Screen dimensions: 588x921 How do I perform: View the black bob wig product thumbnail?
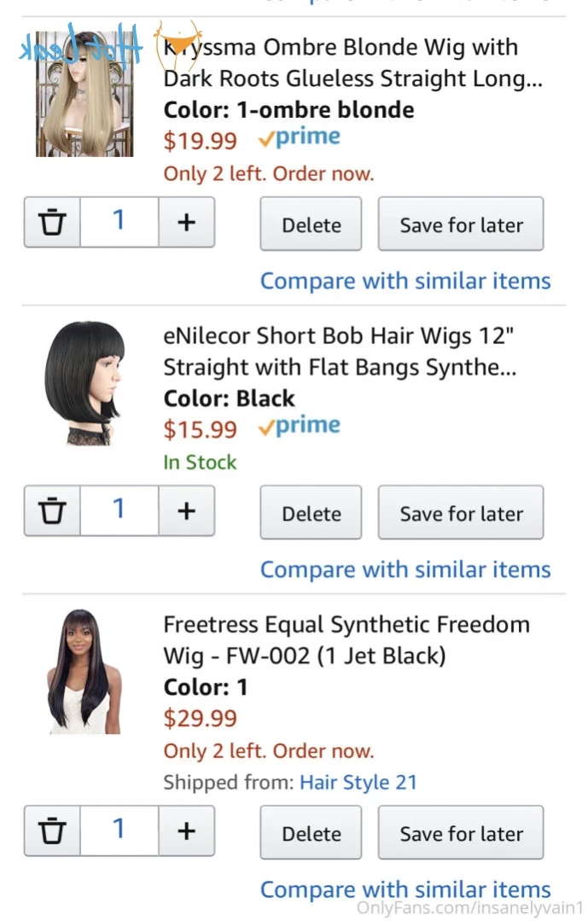pyautogui.click(x=84, y=383)
